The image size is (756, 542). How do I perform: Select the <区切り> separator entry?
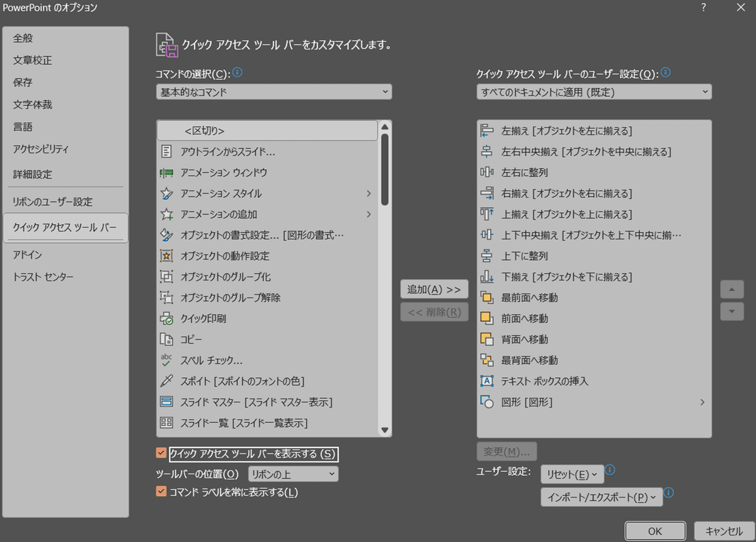point(267,131)
